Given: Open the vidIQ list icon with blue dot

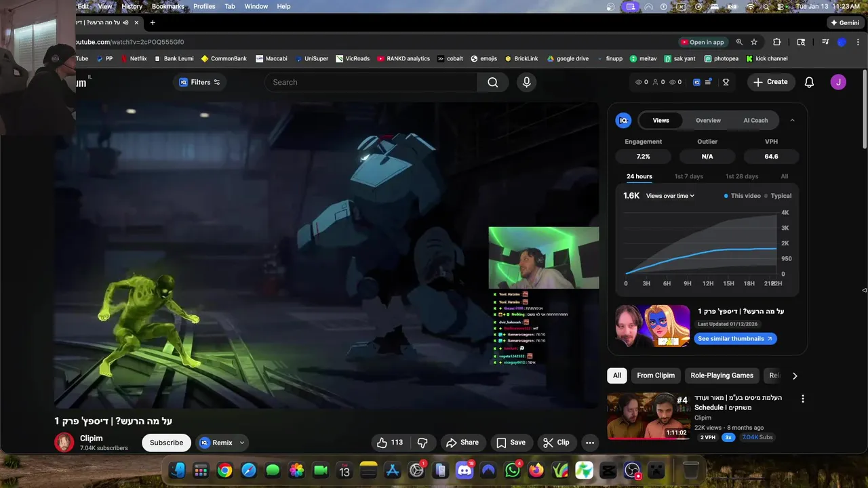Looking at the screenshot, I should [x=708, y=82].
